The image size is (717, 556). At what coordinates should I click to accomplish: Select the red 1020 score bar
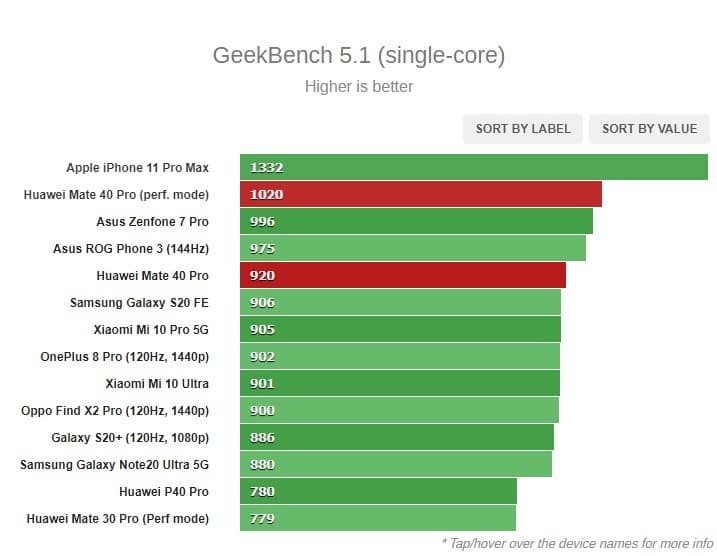[x=421, y=195]
